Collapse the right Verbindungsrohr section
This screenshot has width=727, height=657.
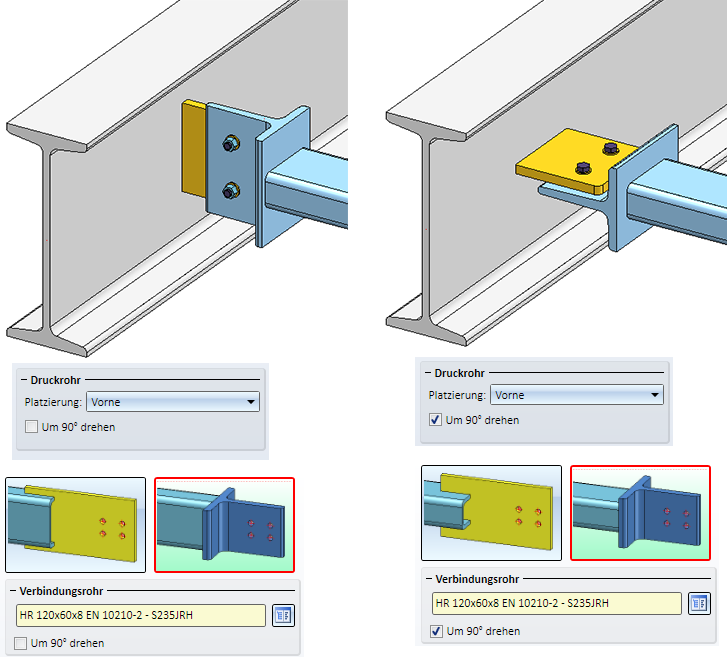coord(429,579)
